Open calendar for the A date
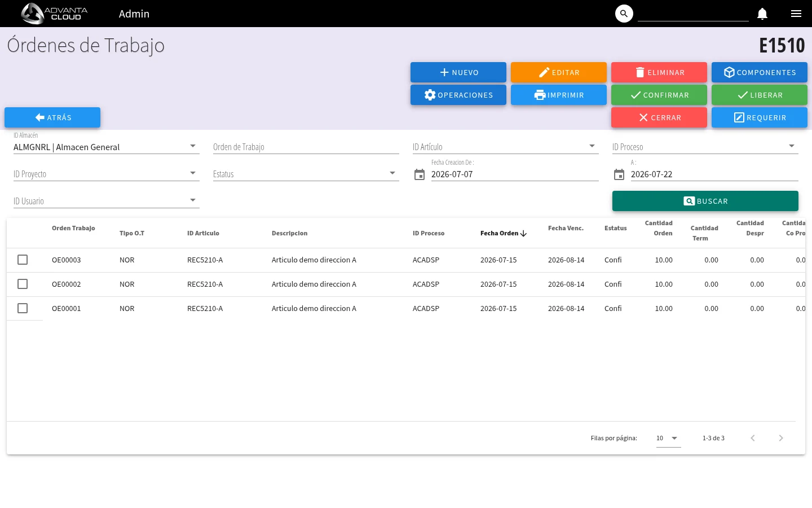The height and width of the screenshot is (508, 812). point(619,174)
